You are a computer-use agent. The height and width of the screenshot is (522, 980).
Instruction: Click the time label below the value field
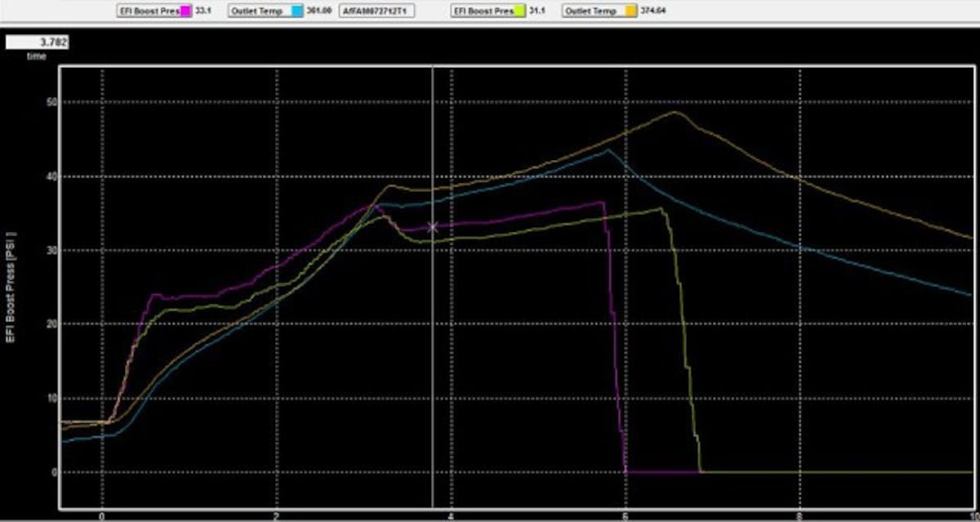(x=36, y=56)
